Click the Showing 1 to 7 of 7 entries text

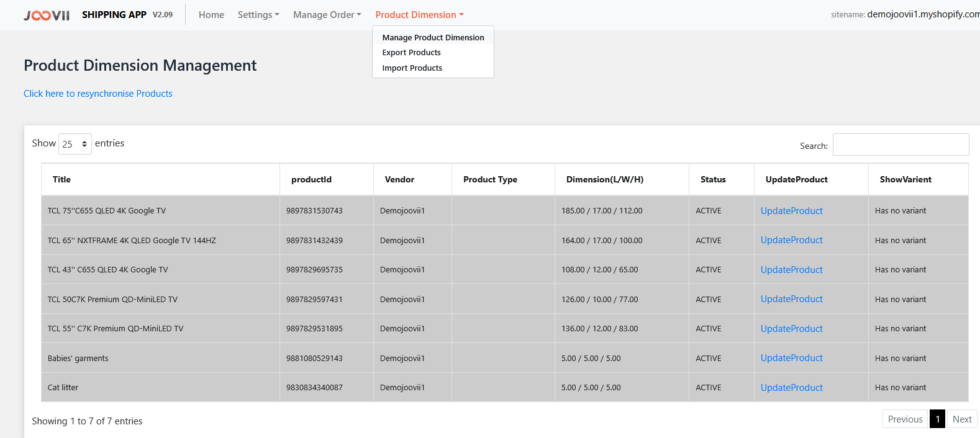tap(87, 421)
